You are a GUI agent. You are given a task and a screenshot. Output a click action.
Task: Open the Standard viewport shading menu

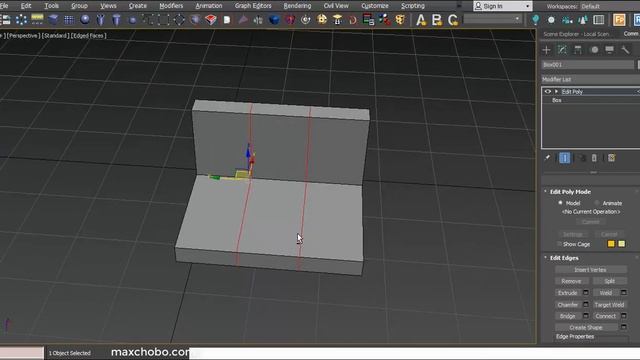point(56,36)
